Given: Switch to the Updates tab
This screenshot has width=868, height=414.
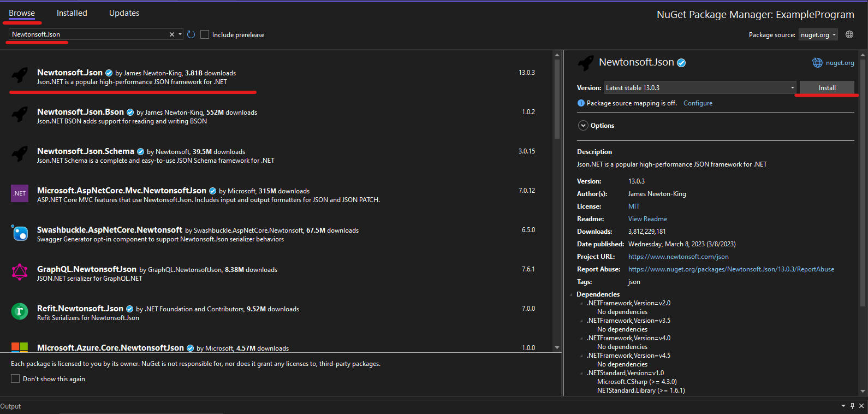Looking at the screenshot, I should coord(124,13).
